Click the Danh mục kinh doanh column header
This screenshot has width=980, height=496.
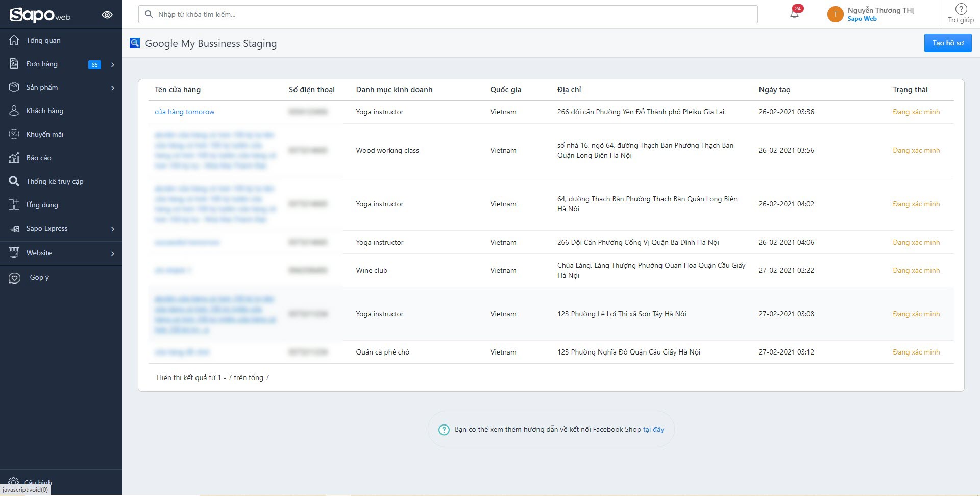pos(394,90)
